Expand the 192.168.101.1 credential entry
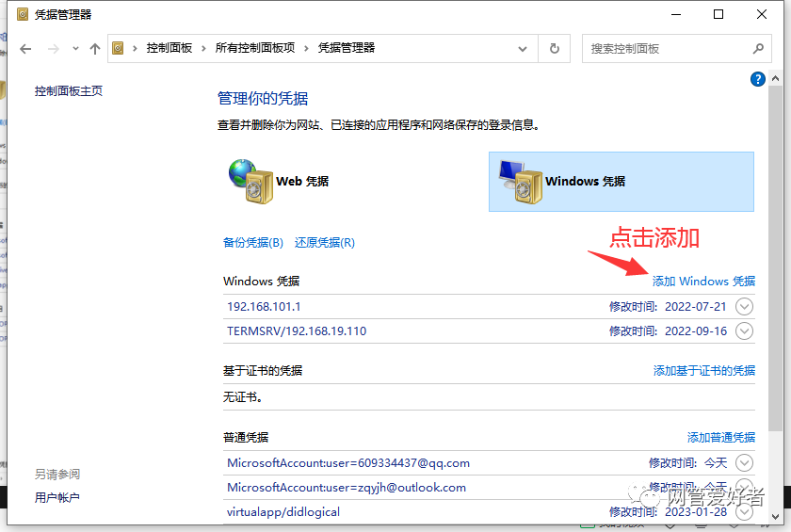This screenshot has width=791, height=532. pos(744,306)
